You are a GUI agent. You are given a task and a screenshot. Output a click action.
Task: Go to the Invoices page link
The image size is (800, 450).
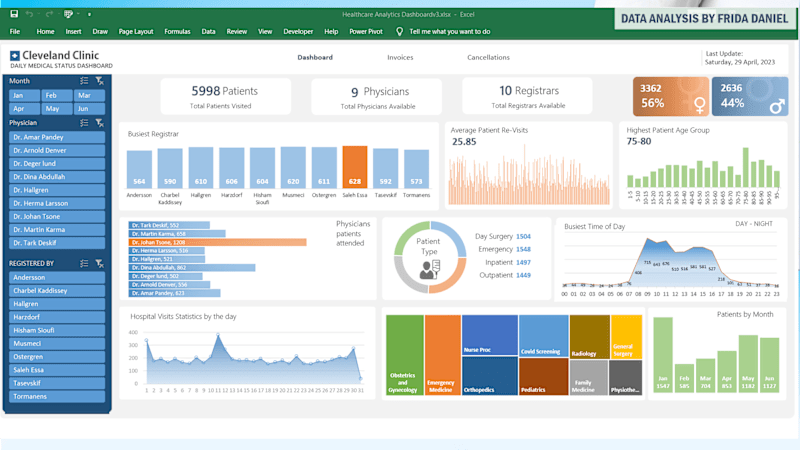(x=400, y=58)
